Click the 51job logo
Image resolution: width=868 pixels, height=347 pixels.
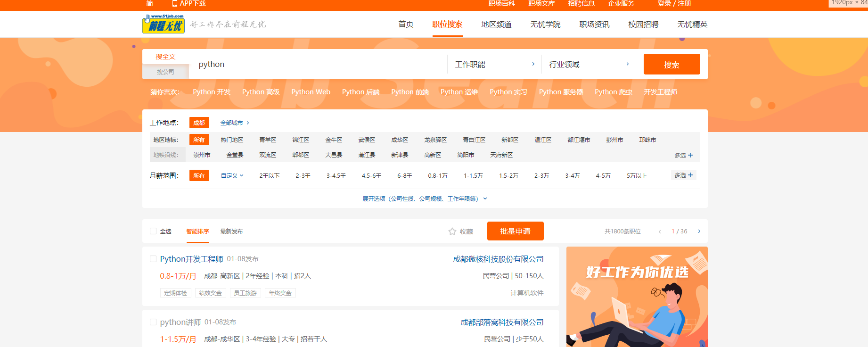click(164, 24)
